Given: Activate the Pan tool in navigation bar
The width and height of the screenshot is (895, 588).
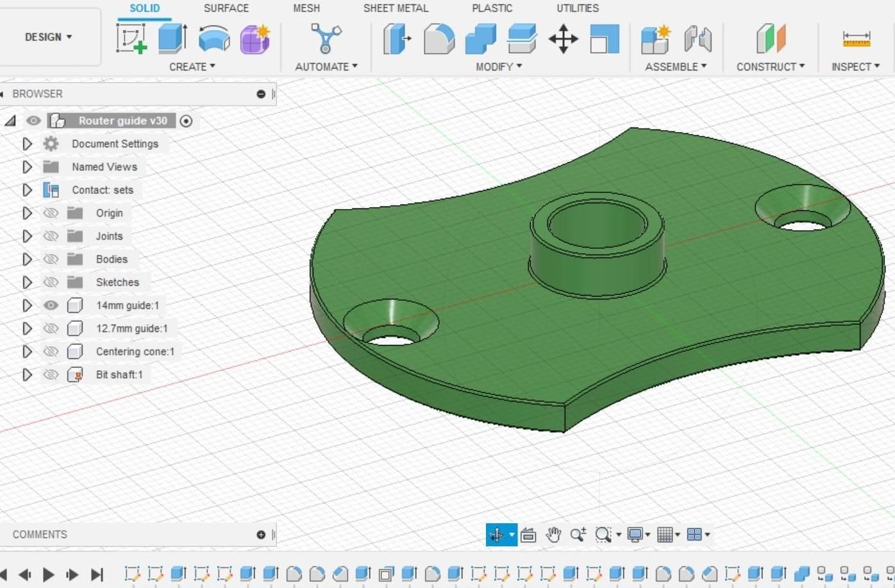Looking at the screenshot, I should 553,534.
